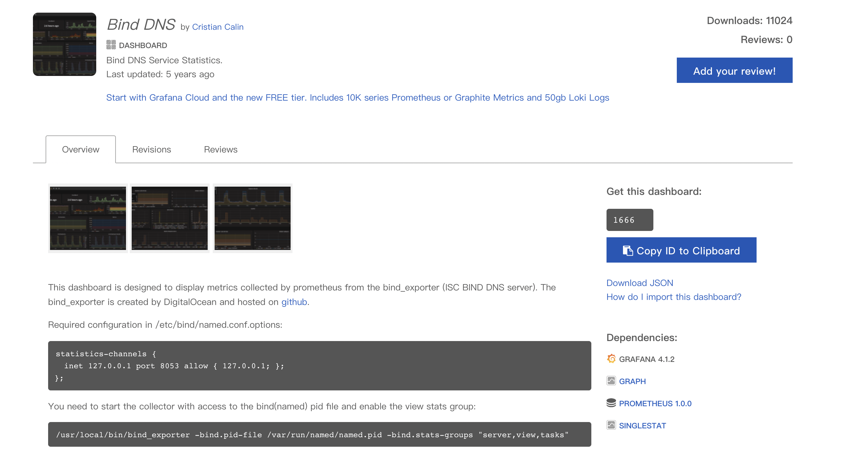868x460 pixels.
Task: Switch to the Reviews tab
Action: click(220, 150)
